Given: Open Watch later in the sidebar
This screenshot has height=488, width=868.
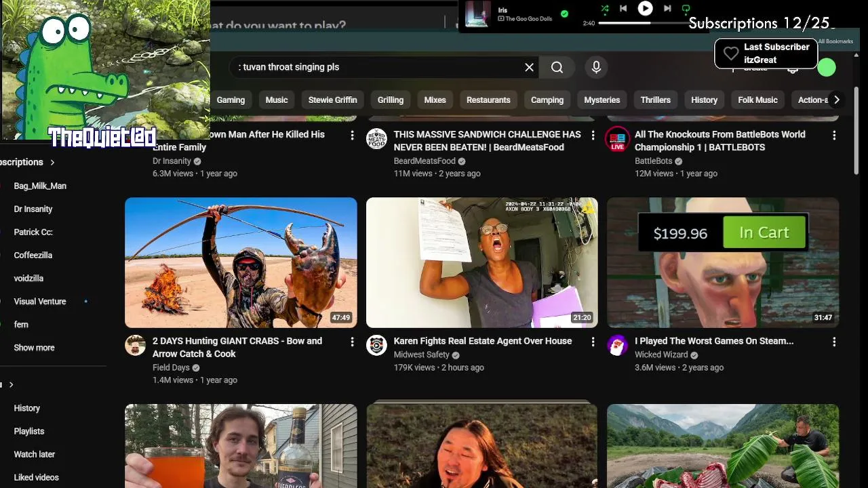Looking at the screenshot, I should click(35, 454).
